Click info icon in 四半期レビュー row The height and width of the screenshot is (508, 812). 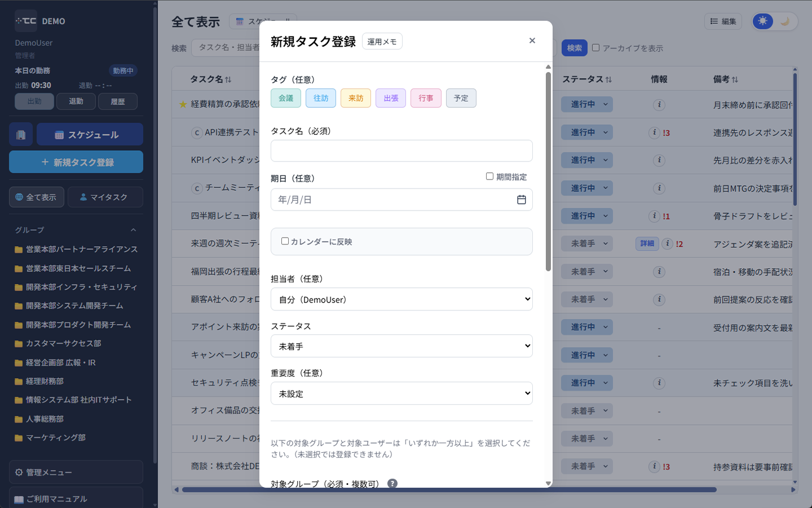click(x=654, y=216)
